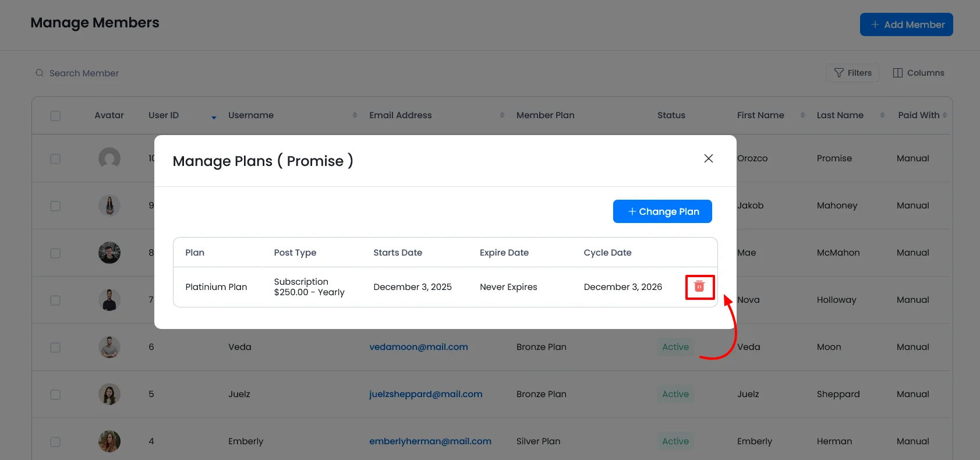The height and width of the screenshot is (460, 980).
Task: Sort by Email Address column
Action: point(502,115)
